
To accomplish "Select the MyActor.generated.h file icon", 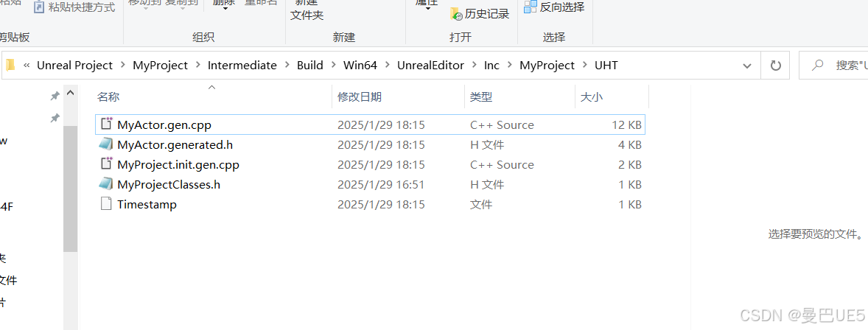I will point(105,144).
